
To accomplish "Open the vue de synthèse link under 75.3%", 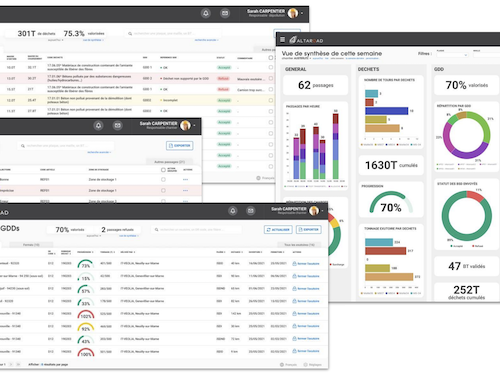I will tap(93, 40).
